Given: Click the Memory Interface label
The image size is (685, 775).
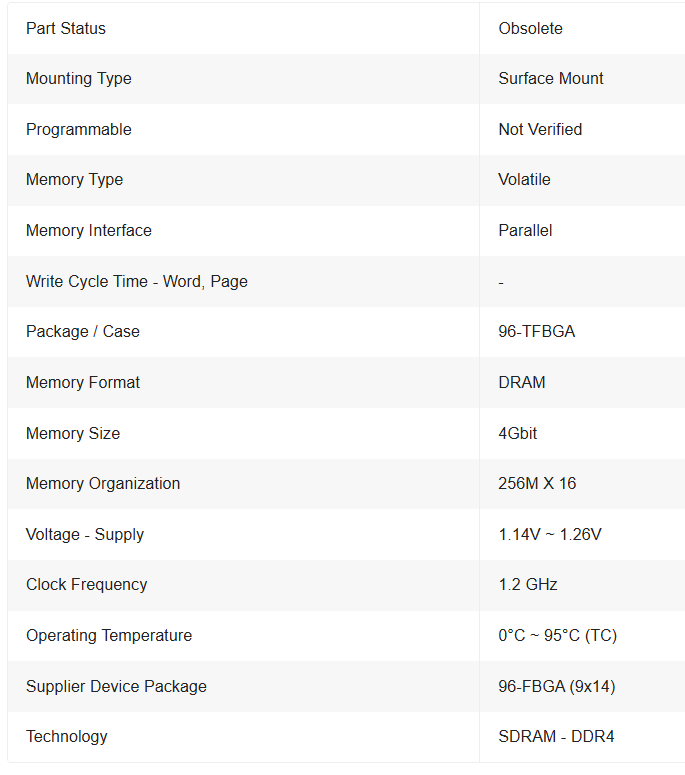Looking at the screenshot, I should tap(88, 230).
